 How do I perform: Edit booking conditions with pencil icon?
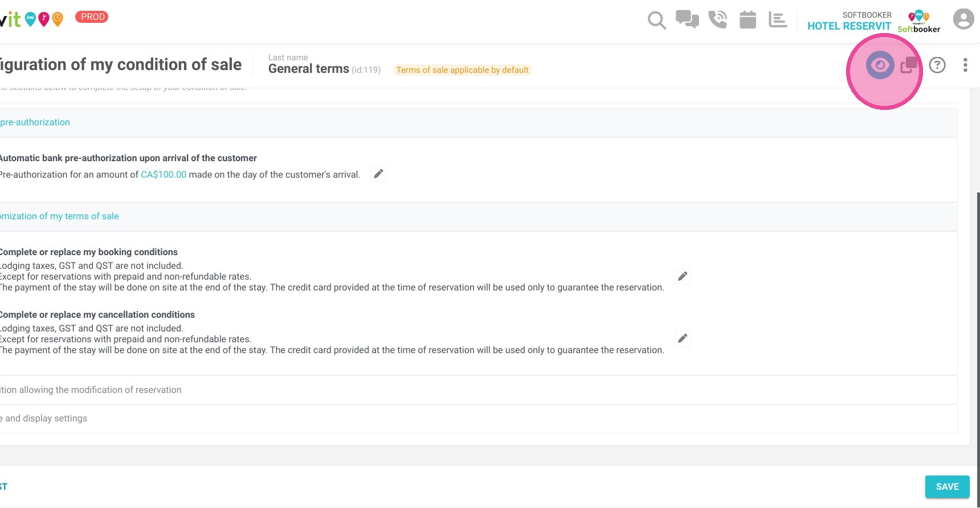683,277
